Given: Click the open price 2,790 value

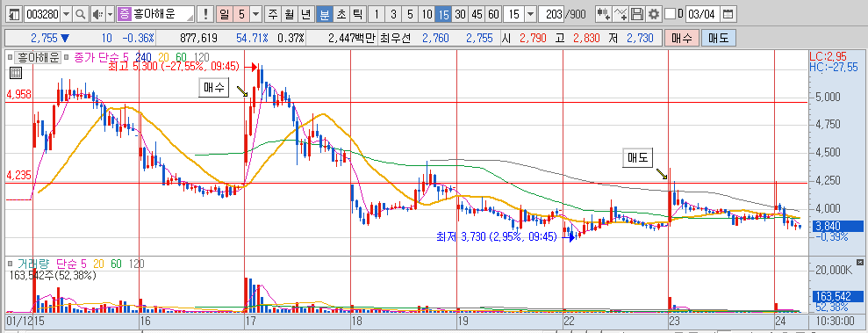Looking at the screenshot, I should [x=533, y=39].
